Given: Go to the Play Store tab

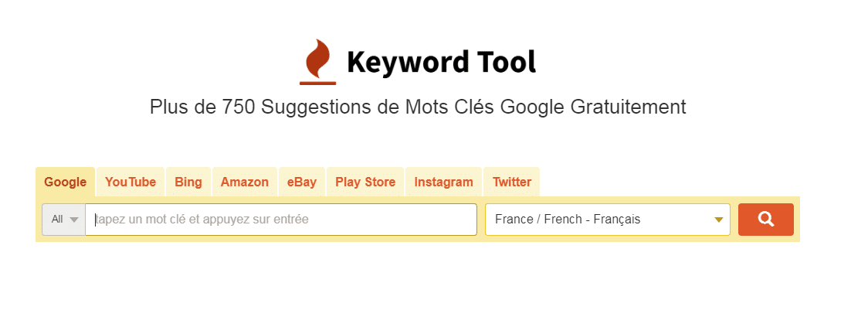Looking at the screenshot, I should pyautogui.click(x=365, y=182).
